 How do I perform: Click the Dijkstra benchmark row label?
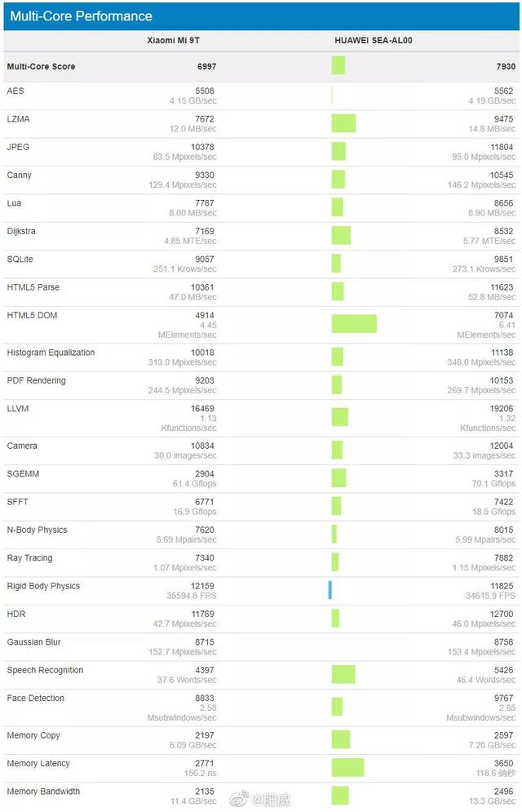(x=21, y=232)
